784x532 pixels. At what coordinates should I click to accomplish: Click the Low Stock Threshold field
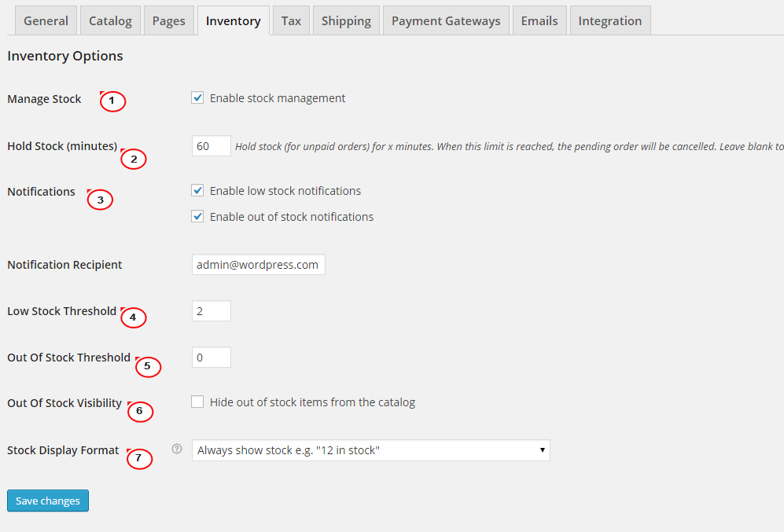tap(211, 310)
